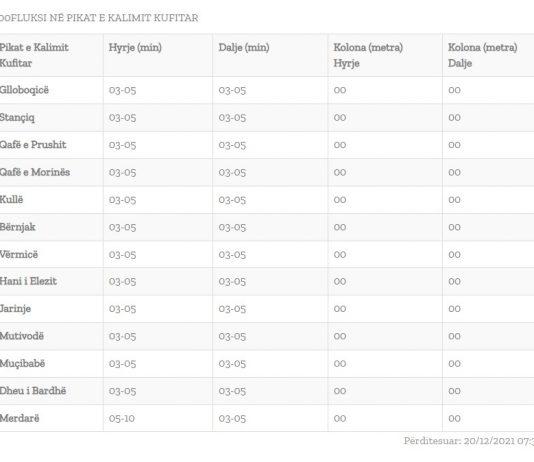534x462 pixels.
Task: Select the Dheu i Bardhë row label
Action: pos(33,391)
